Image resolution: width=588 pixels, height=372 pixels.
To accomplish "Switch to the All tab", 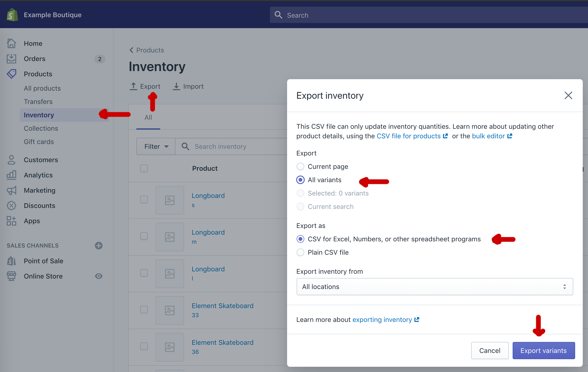I will (x=148, y=118).
